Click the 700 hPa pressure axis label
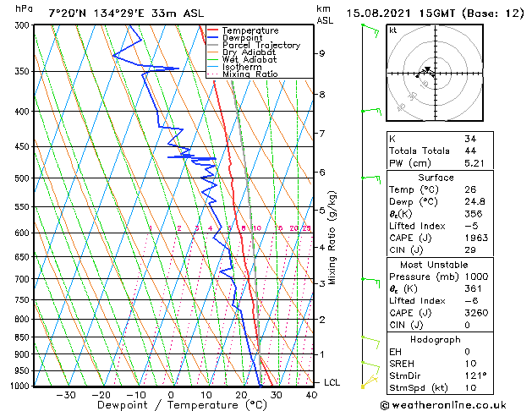532x411 pixels. (x=24, y=279)
